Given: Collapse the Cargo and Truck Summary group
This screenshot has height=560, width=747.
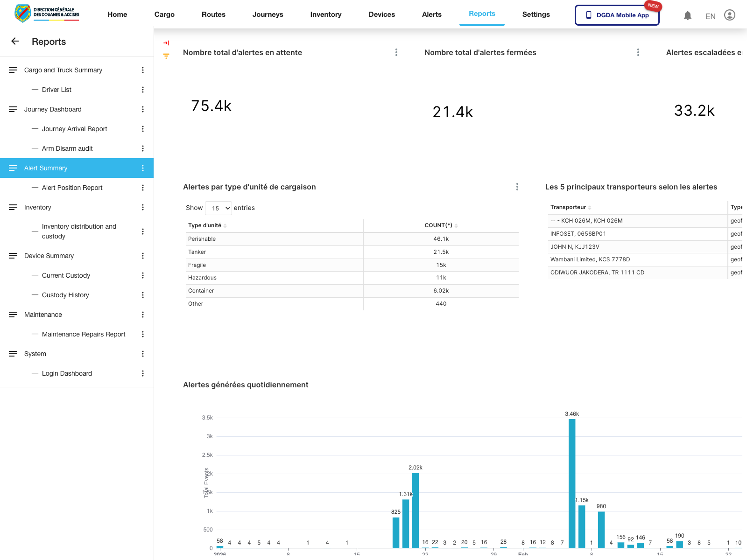Looking at the screenshot, I should (x=13, y=70).
